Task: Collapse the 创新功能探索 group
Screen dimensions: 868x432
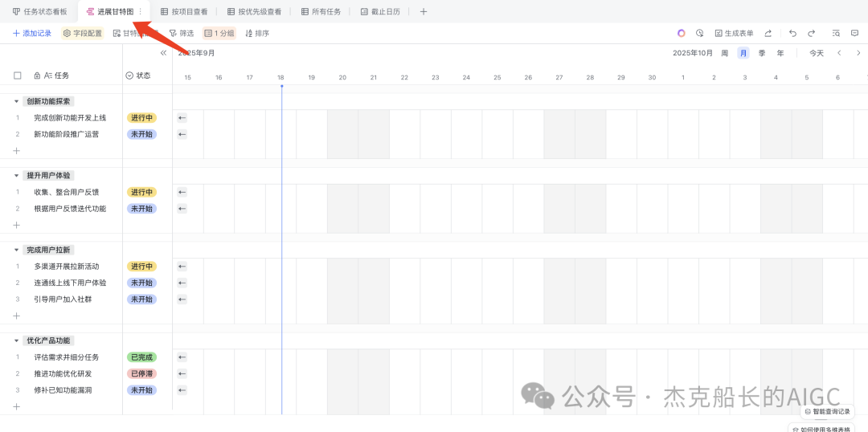Action: [x=16, y=101]
